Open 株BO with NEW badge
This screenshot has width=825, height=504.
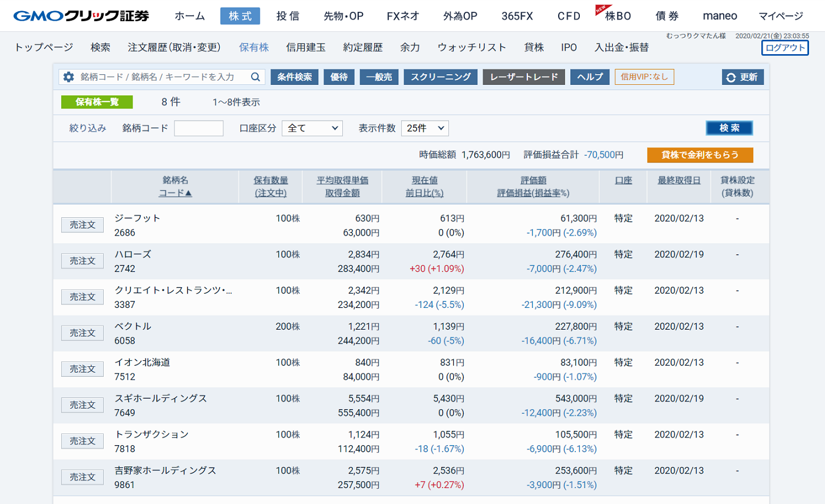pos(618,16)
